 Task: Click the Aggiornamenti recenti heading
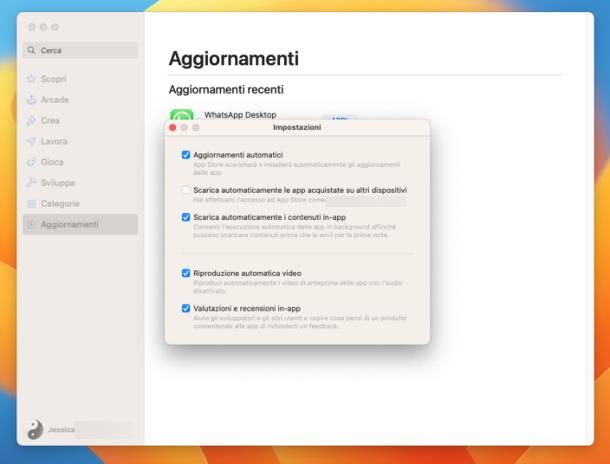click(x=226, y=89)
